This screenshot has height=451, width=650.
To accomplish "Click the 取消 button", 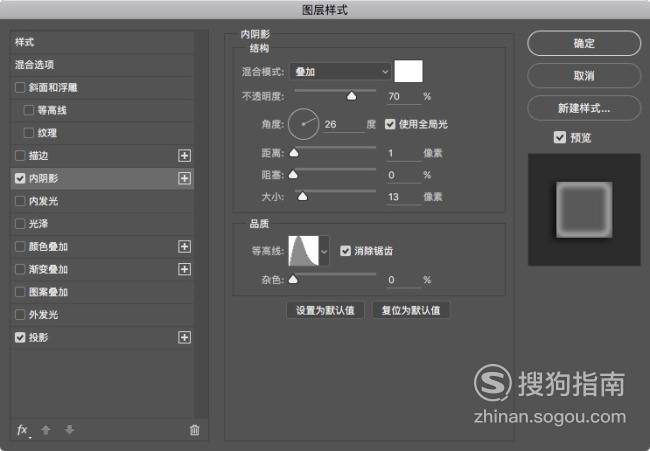I will [584, 75].
